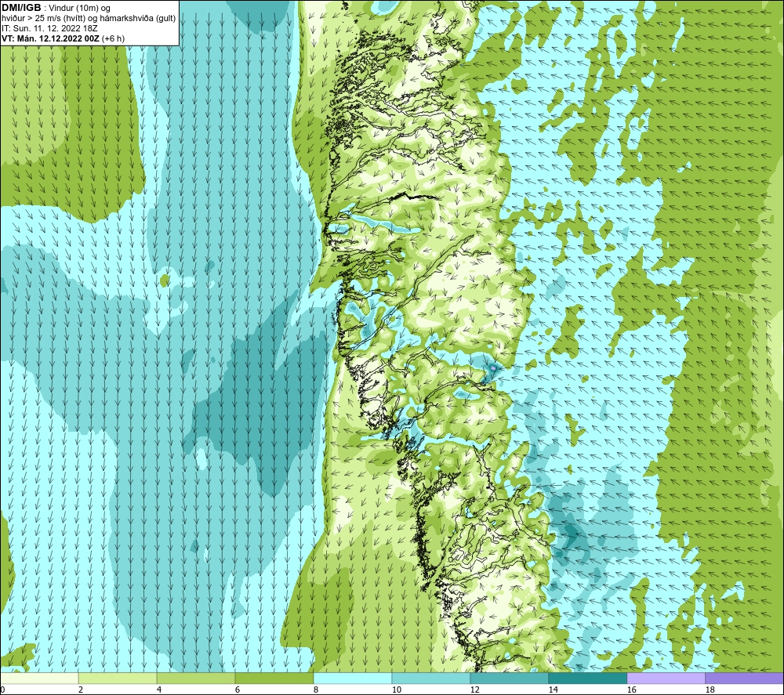Click the 'VT: Mán. 12.12.2022 00Z' text
This screenshot has width=784, height=695.
tap(50, 38)
